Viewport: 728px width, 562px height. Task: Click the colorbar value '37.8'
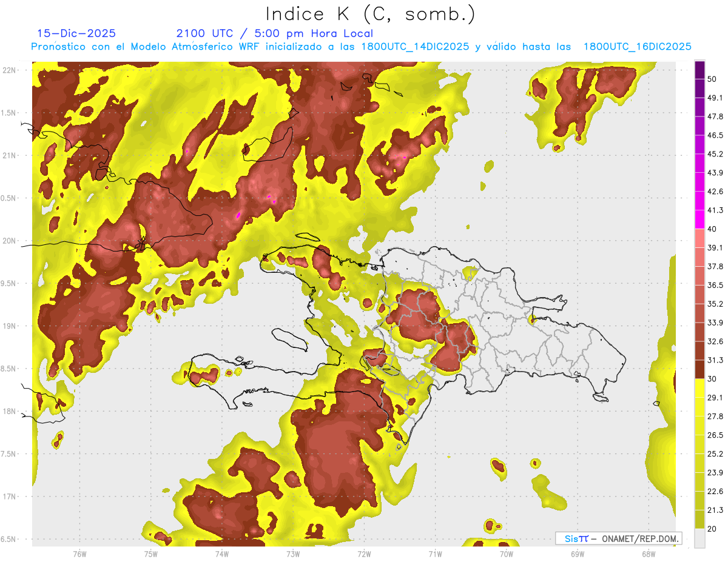pyautogui.click(x=715, y=266)
